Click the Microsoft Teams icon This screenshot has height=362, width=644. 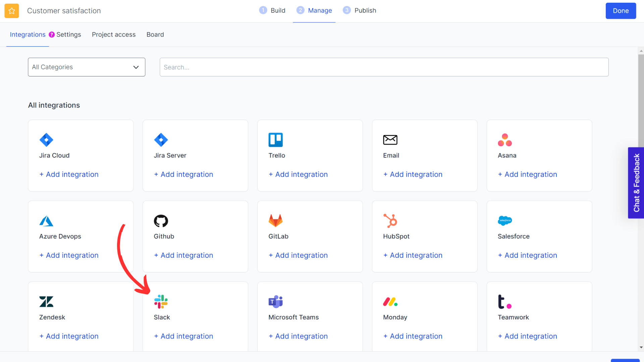coord(276,302)
